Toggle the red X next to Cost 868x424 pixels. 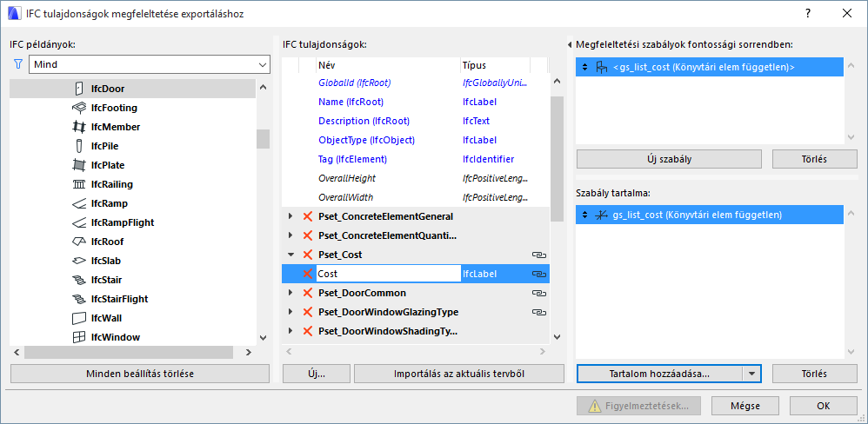pyautogui.click(x=307, y=274)
